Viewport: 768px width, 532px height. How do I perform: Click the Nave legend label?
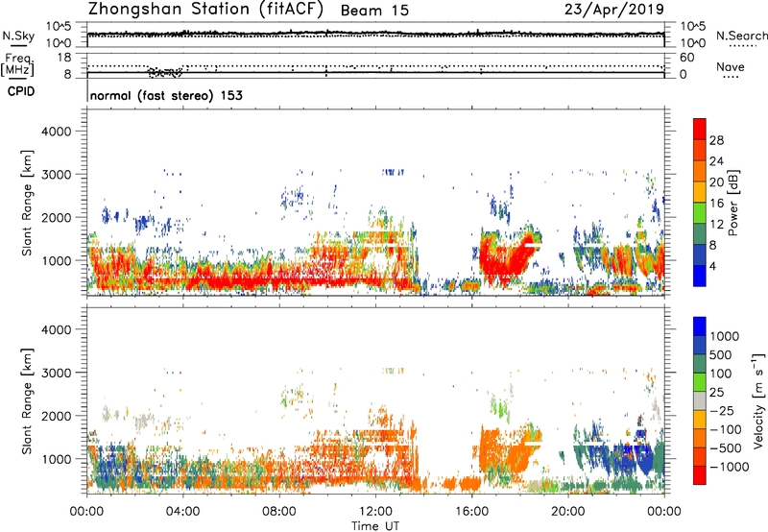click(731, 66)
